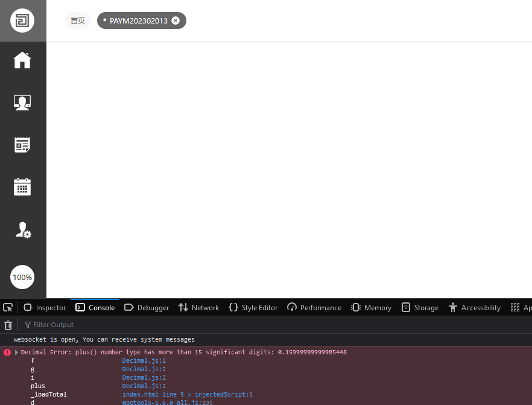Switch to the Inspector panel

(x=45, y=308)
